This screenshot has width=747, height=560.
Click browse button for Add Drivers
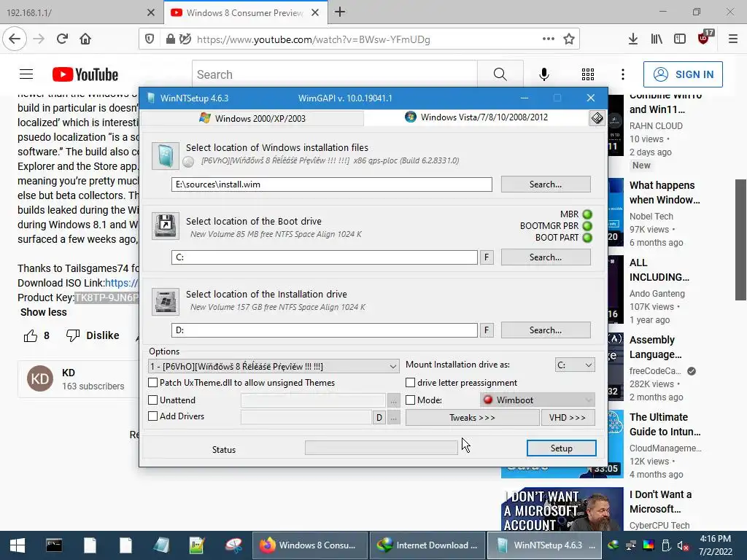click(393, 418)
